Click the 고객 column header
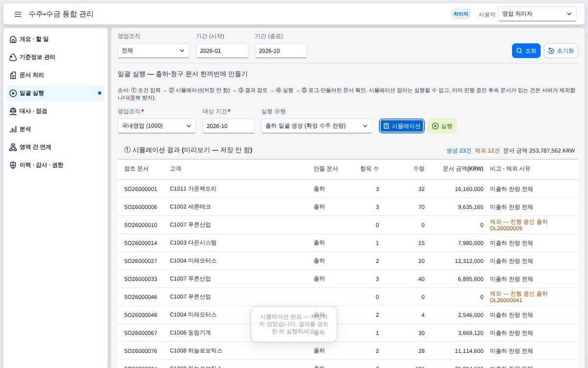Viewport: 588px width, 368px height. [175, 169]
